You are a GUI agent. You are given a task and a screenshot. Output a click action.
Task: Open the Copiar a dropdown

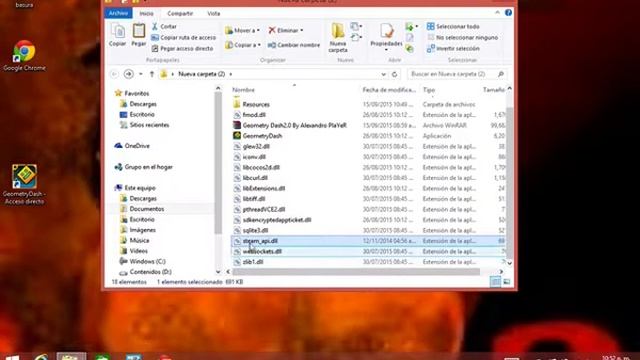243,45
